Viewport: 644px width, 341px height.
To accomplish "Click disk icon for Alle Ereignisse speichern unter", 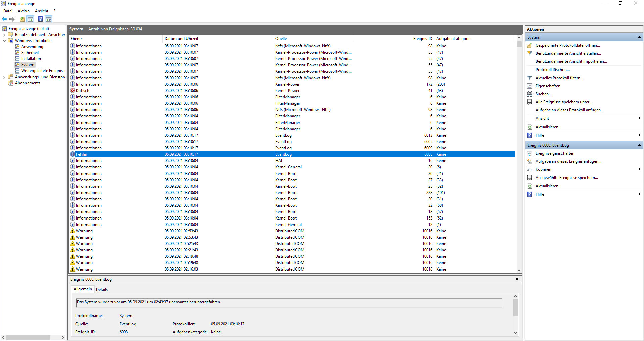I will 530,102.
